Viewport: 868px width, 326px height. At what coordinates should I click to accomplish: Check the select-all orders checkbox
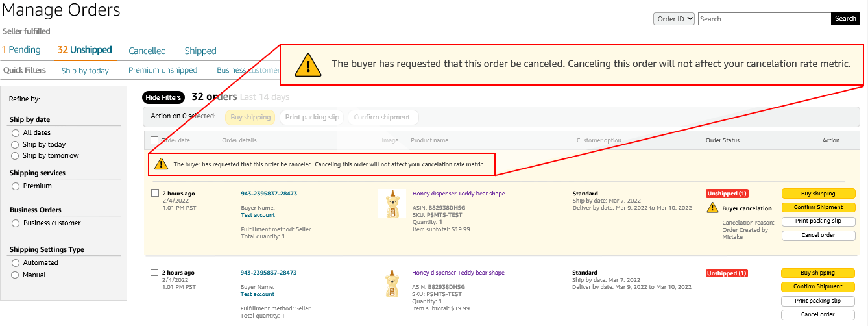154,140
